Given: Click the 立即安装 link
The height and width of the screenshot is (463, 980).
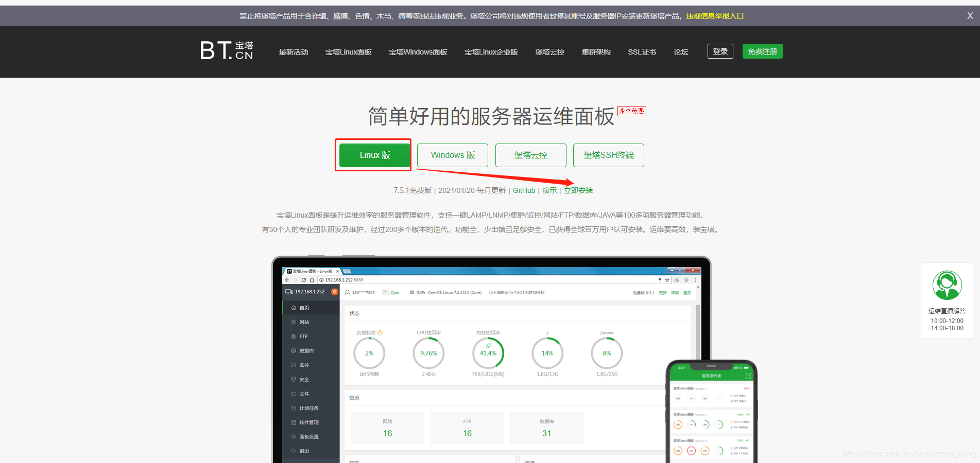Looking at the screenshot, I should click(x=578, y=190).
